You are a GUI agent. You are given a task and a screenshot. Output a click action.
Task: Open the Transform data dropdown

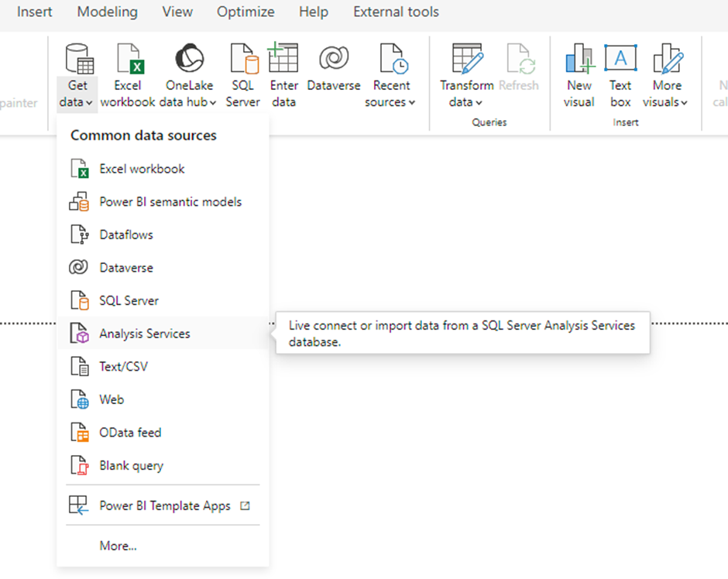[x=479, y=102]
